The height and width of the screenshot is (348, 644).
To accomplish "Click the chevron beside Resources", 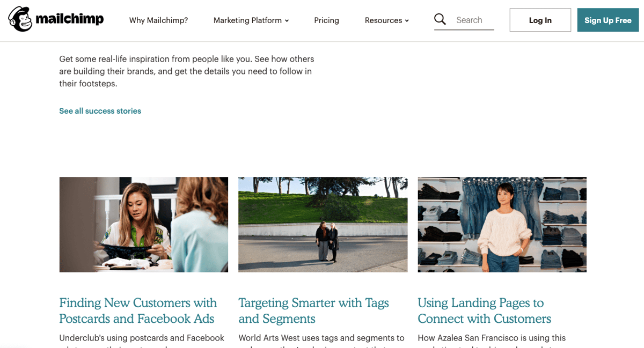I will (406, 21).
